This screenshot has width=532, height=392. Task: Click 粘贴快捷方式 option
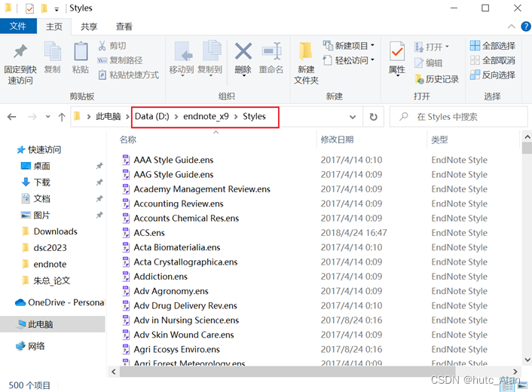coord(129,75)
